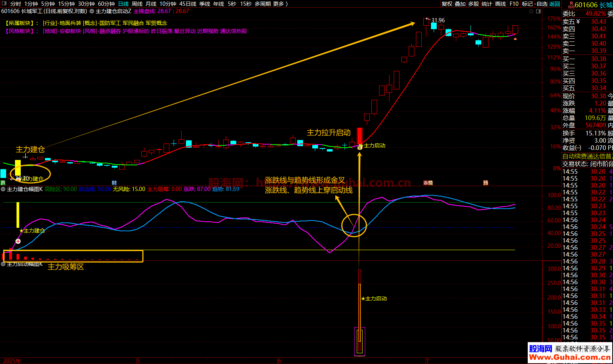Image resolution: width=613 pixels, height=364 pixels.
Task: Select the 45日线 period tab
Action: pyautogui.click(x=188, y=4)
